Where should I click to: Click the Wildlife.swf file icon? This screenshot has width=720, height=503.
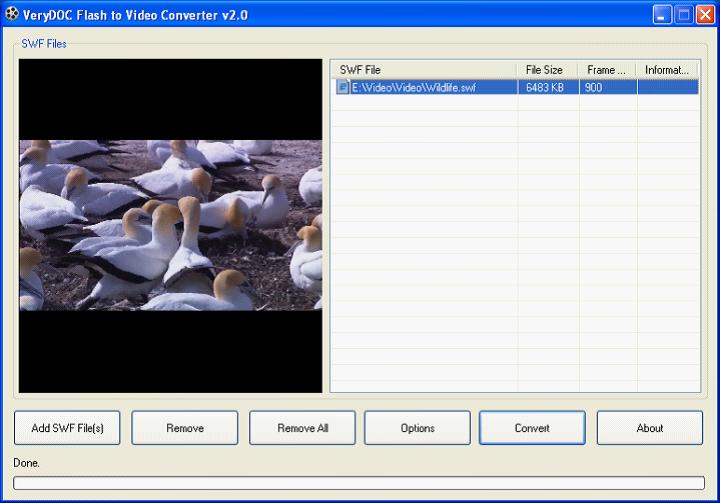[x=343, y=87]
